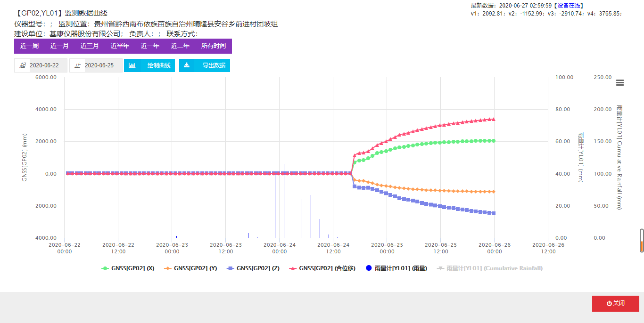Image resolution: width=644 pixels, height=323 pixels.
Task: Click the 止 end date calendar label
Action: tap(77, 65)
